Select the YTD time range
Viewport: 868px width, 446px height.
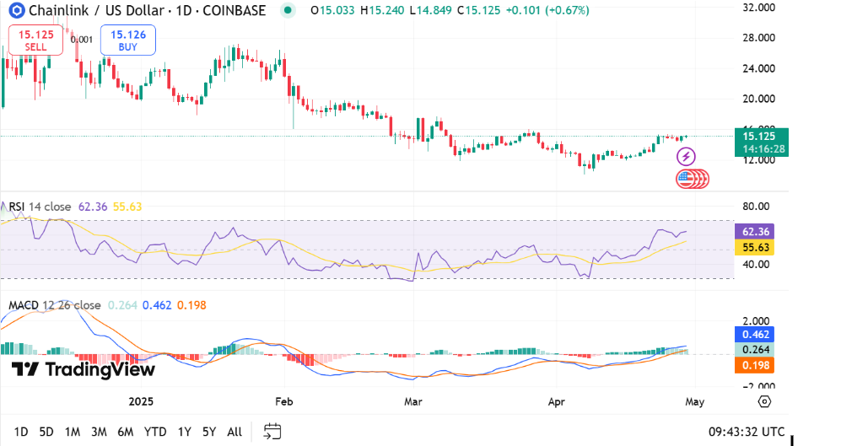[x=155, y=432]
